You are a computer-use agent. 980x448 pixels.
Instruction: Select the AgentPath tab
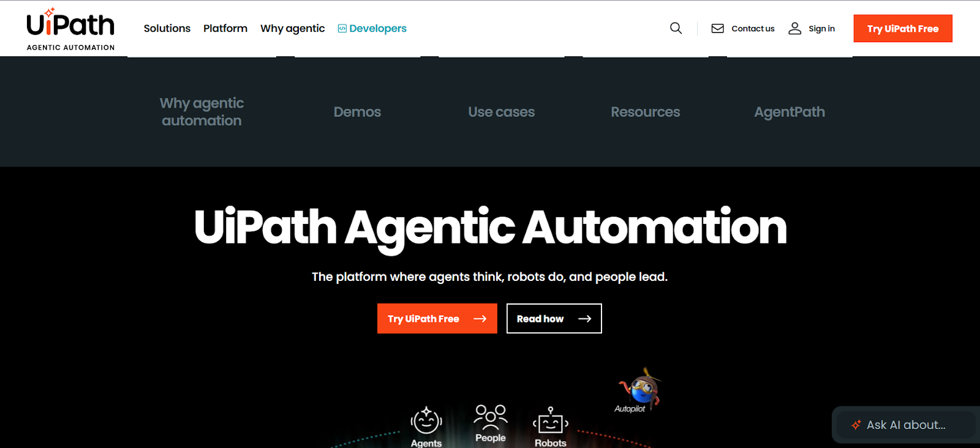790,112
